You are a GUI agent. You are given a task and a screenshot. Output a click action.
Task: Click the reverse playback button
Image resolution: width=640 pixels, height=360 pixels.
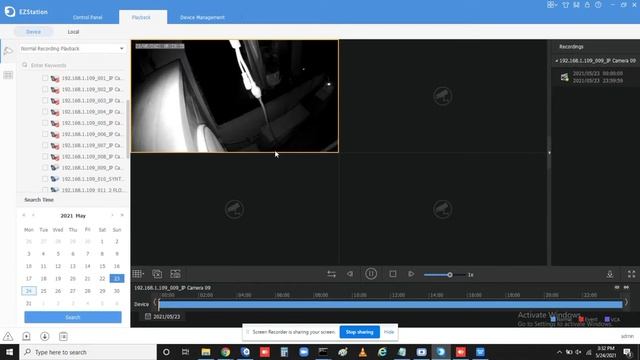[x=350, y=274]
